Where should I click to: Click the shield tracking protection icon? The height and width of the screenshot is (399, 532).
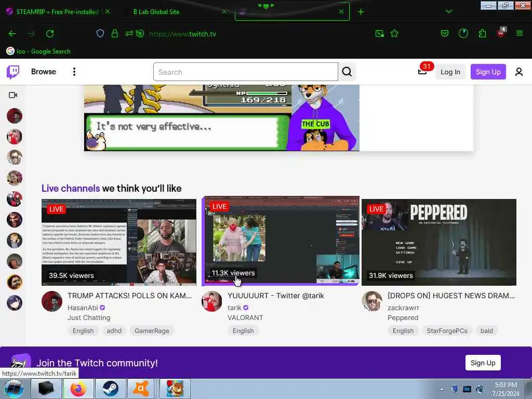coord(100,34)
